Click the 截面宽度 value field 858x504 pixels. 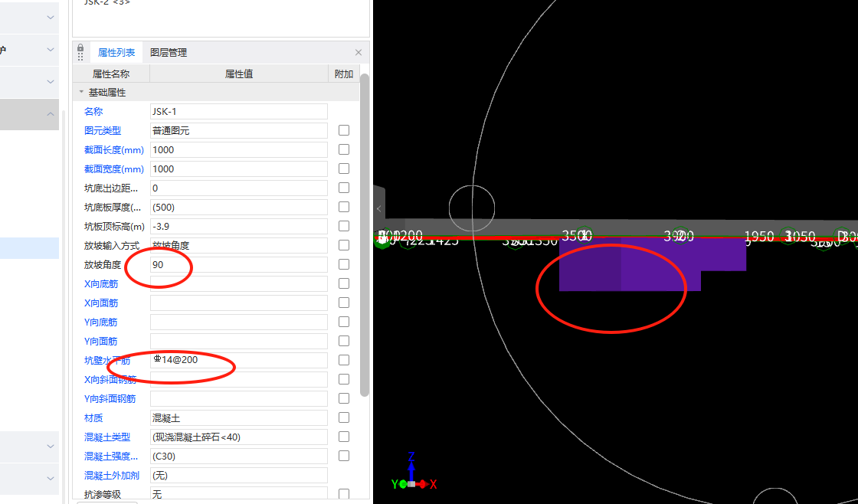(238, 169)
